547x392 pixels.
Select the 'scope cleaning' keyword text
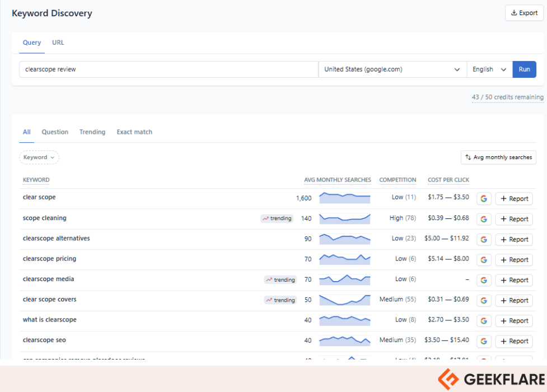[45, 218]
